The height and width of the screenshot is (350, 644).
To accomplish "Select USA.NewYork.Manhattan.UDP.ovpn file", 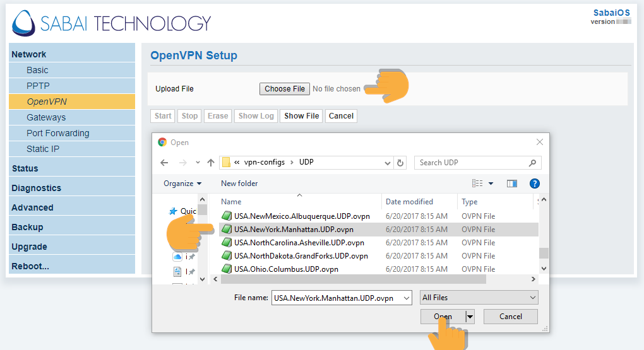I will pyautogui.click(x=378, y=230).
